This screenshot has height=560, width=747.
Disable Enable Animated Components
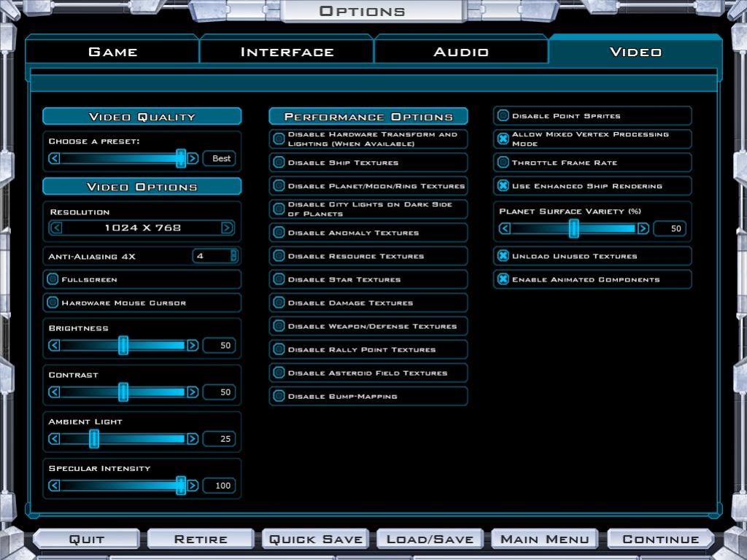(503, 279)
